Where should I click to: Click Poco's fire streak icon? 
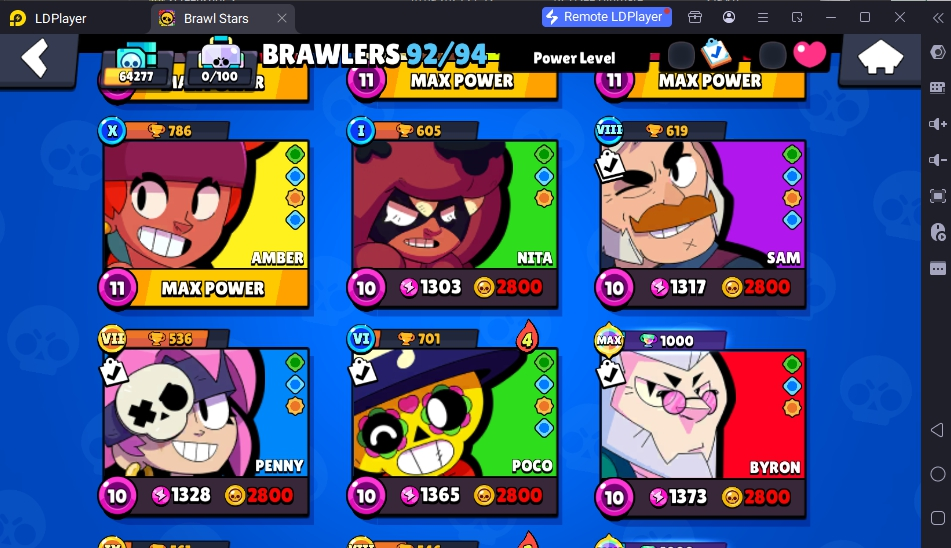click(527, 336)
